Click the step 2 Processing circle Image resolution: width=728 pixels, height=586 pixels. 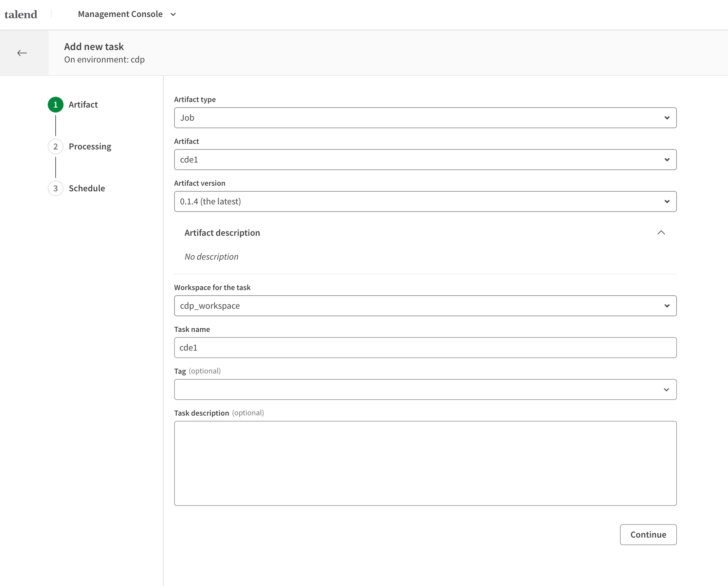pyautogui.click(x=56, y=146)
